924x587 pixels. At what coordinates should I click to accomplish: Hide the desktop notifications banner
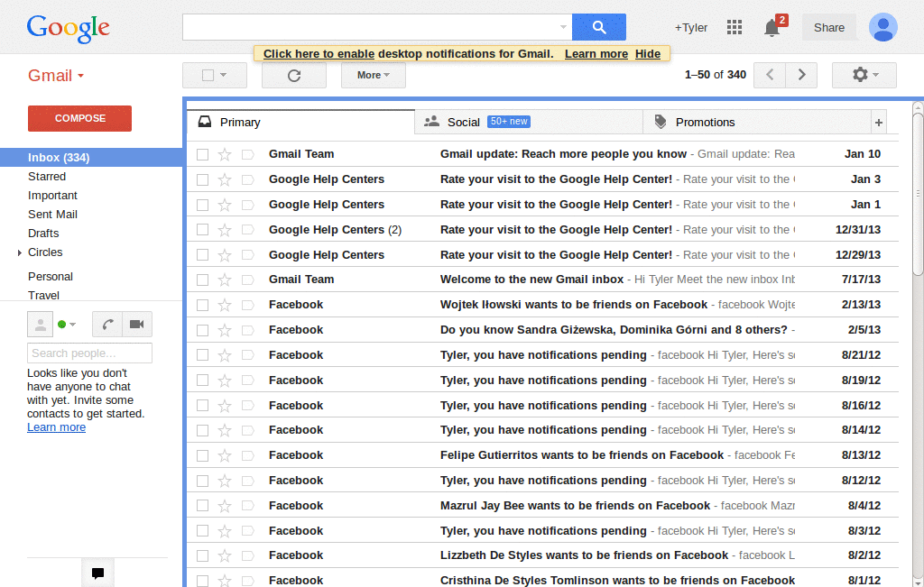coord(647,53)
